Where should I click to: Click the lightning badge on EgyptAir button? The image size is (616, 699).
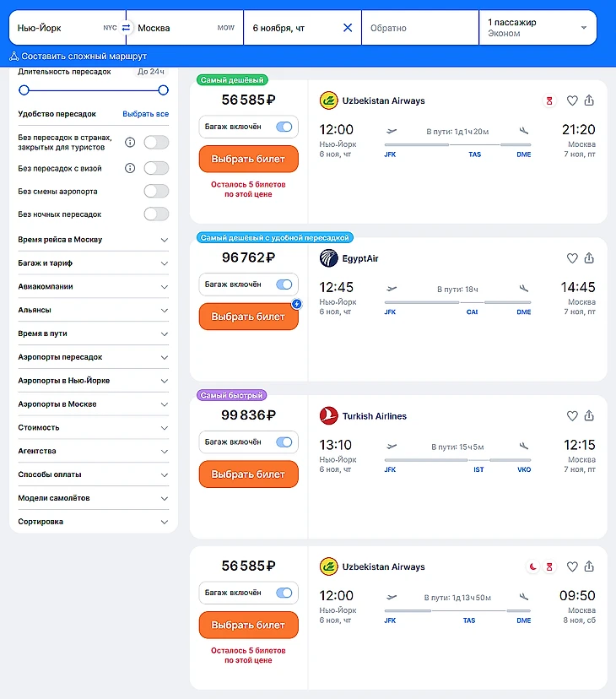click(296, 304)
